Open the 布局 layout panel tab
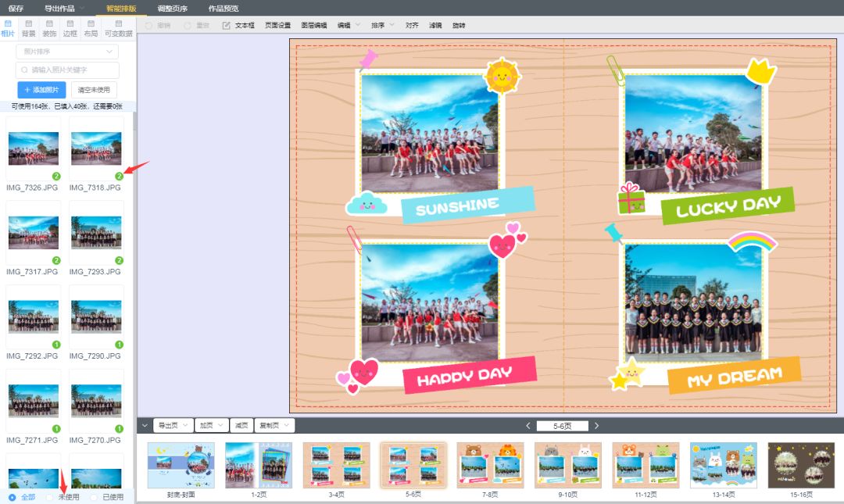Screen dimensions: 844x504 tap(91, 29)
